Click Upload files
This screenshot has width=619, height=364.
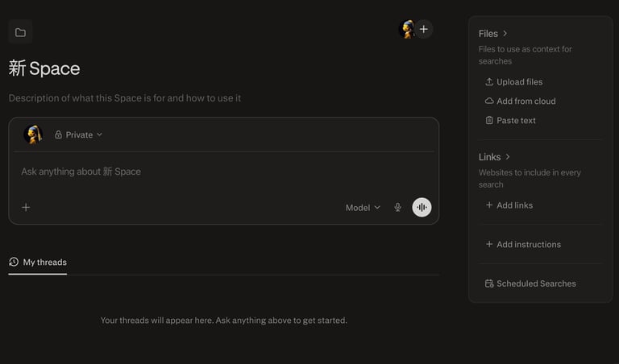click(x=519, y=82)
